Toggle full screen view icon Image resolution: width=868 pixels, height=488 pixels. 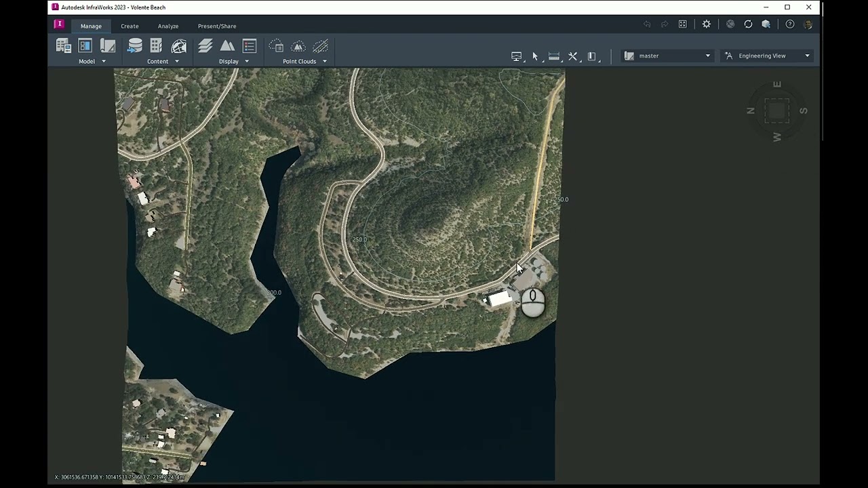(x=683, y=24)
